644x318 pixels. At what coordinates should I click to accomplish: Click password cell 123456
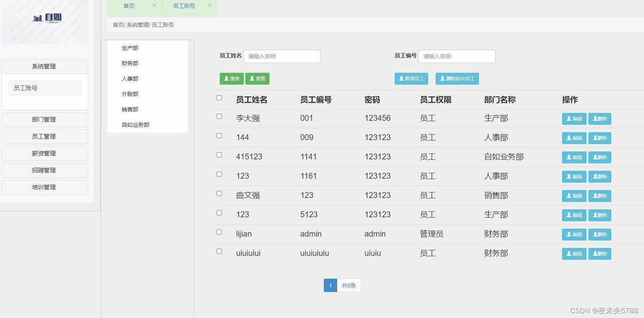point(378,118)
